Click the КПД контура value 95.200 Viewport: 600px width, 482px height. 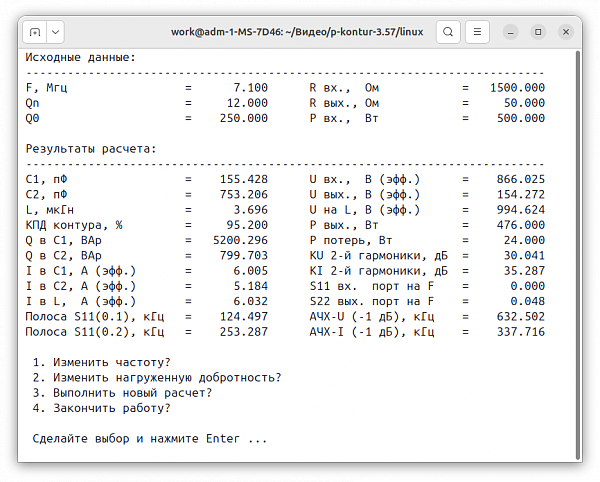coord(247,225)
